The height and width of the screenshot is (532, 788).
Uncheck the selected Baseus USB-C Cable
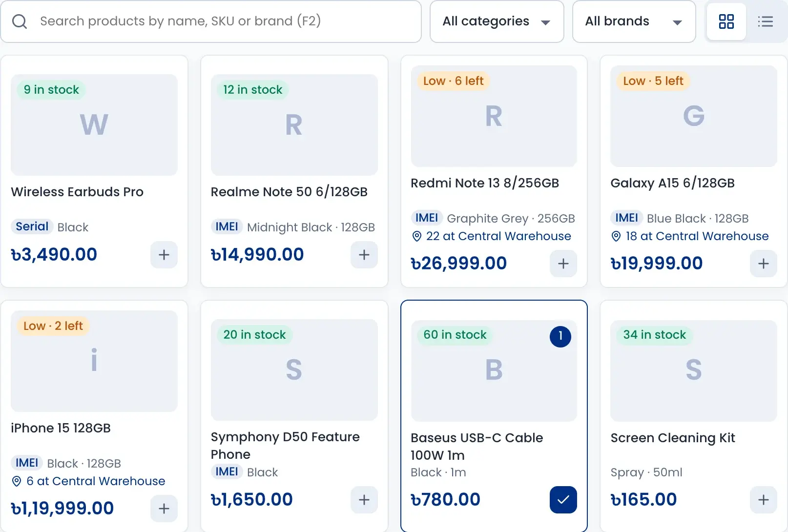[563, 500]
